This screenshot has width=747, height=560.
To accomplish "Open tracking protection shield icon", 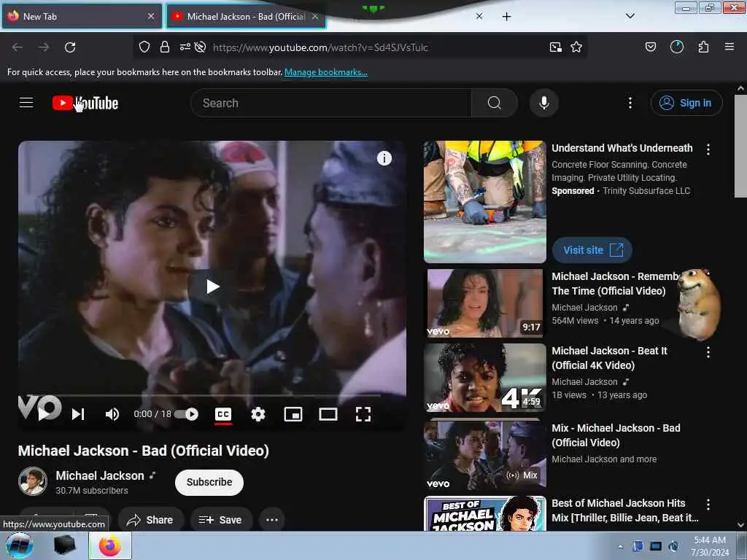I will coord(144,47).
